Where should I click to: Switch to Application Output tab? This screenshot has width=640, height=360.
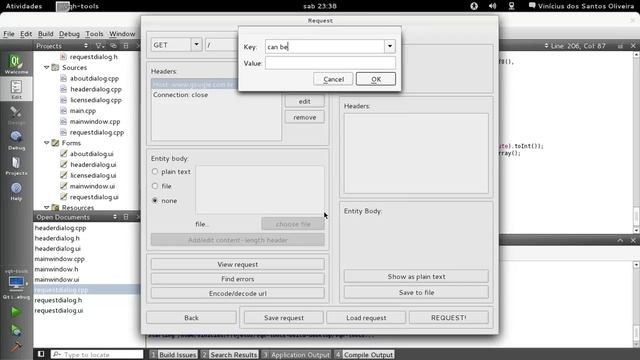click(296, 354)
